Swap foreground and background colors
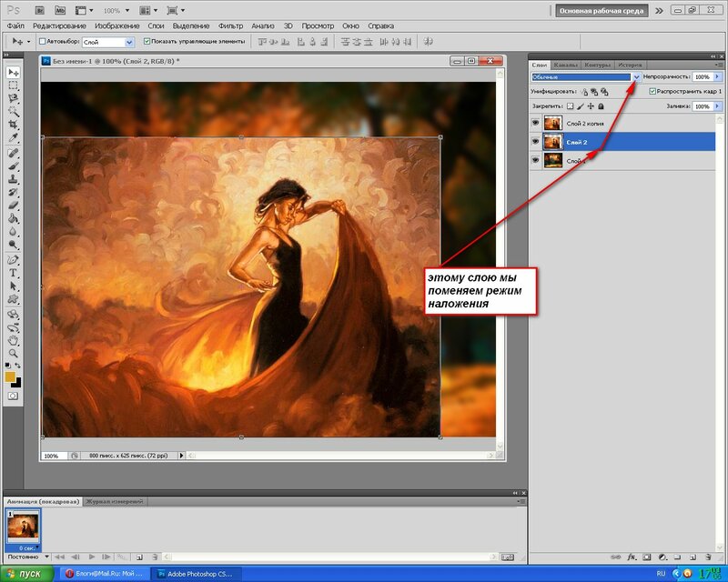 click(x=17, y=366)
